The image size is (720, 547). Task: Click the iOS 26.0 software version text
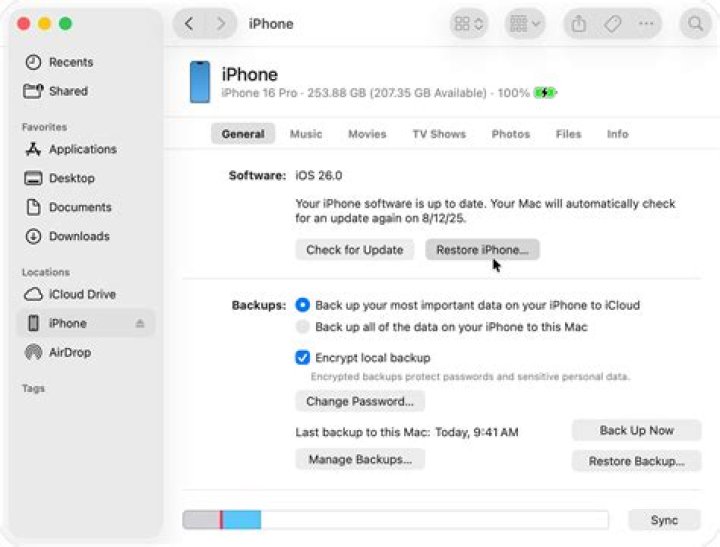click(x=319, y=175)
